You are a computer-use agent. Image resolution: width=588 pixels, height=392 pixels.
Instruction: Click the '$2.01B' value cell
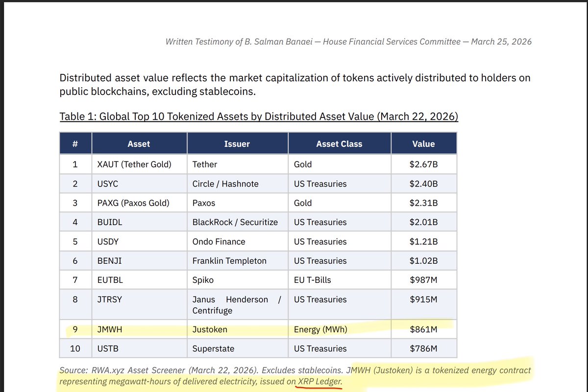(424, 222)
